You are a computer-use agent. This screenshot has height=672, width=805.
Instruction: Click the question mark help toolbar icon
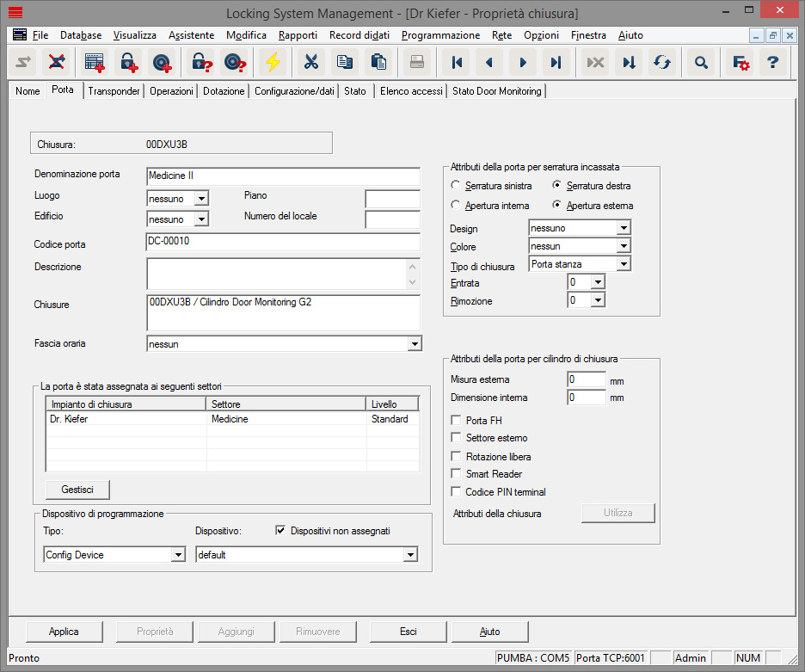click(772, 62)
